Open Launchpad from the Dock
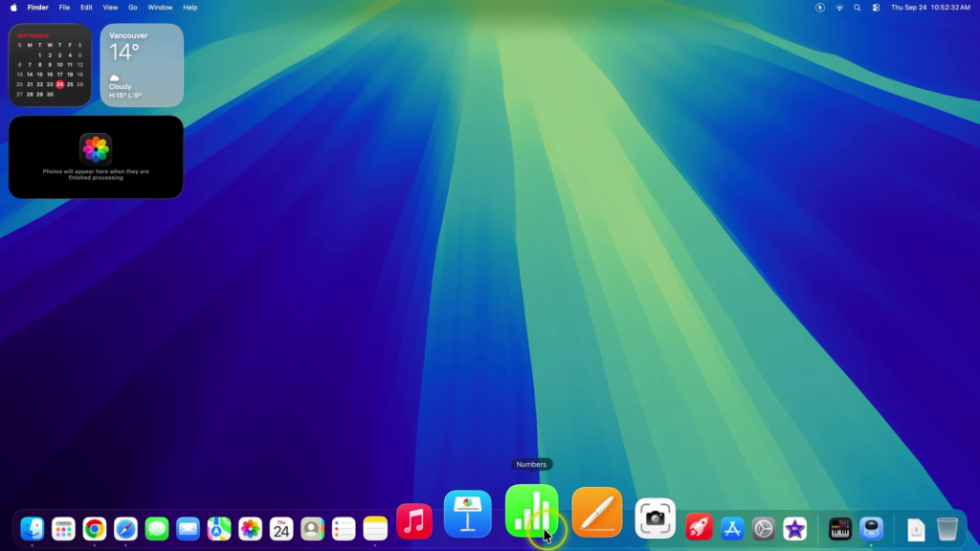This screenshot has height=551, width=980. click(63, 529)
